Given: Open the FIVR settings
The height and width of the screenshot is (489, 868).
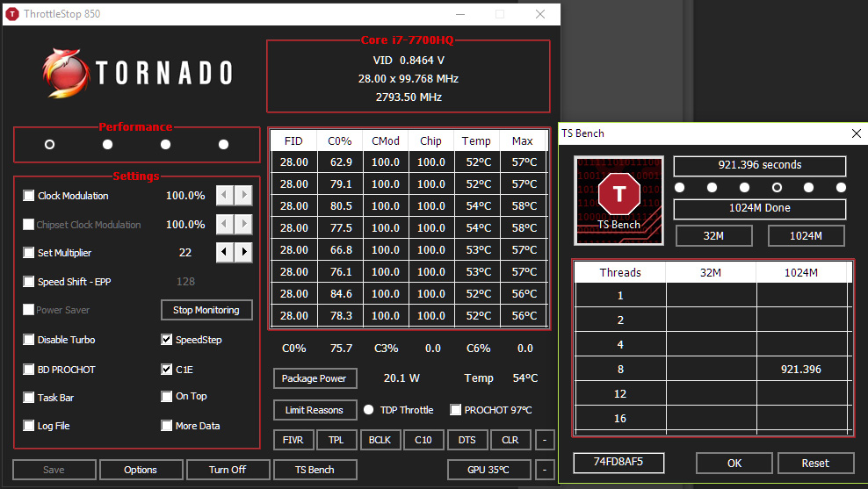Looking at the screenshot, I should (293, 440).
